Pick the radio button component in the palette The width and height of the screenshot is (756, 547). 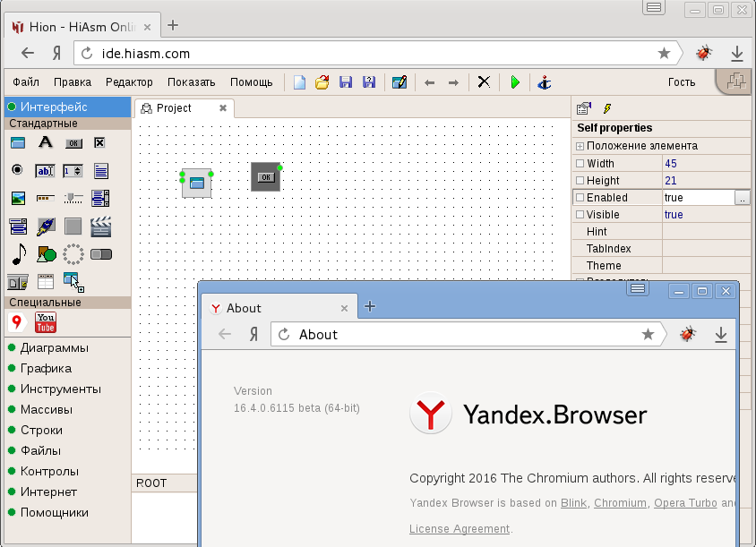pos(17,169)
